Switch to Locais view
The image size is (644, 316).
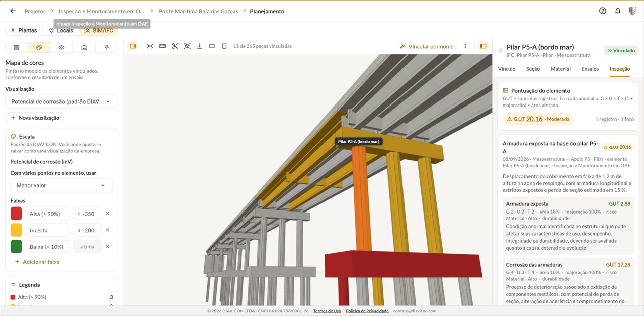(61, 30)
